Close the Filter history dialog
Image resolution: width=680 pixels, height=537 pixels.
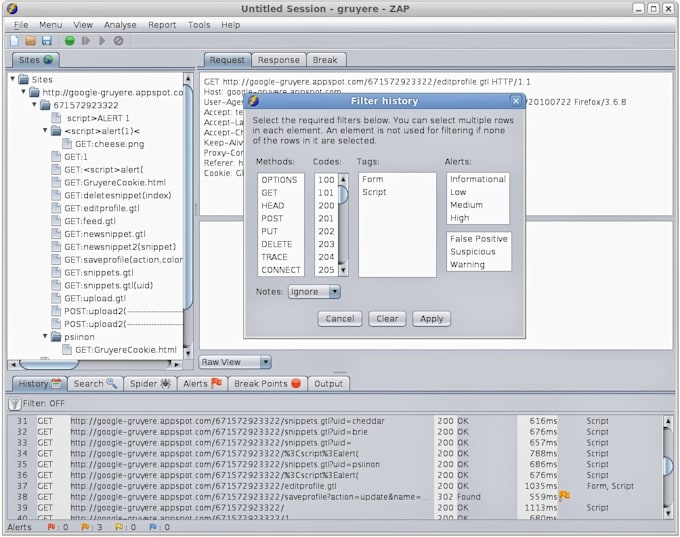516,101
